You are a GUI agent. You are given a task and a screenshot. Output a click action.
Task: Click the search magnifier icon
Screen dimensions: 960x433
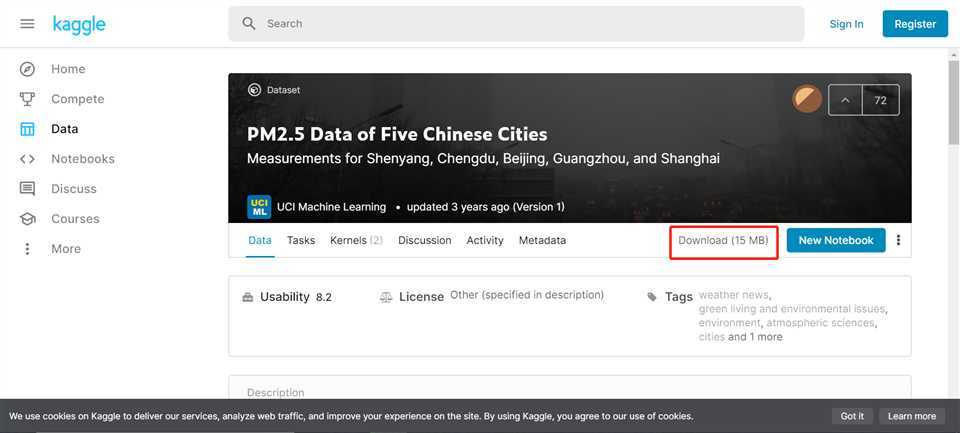249,23
